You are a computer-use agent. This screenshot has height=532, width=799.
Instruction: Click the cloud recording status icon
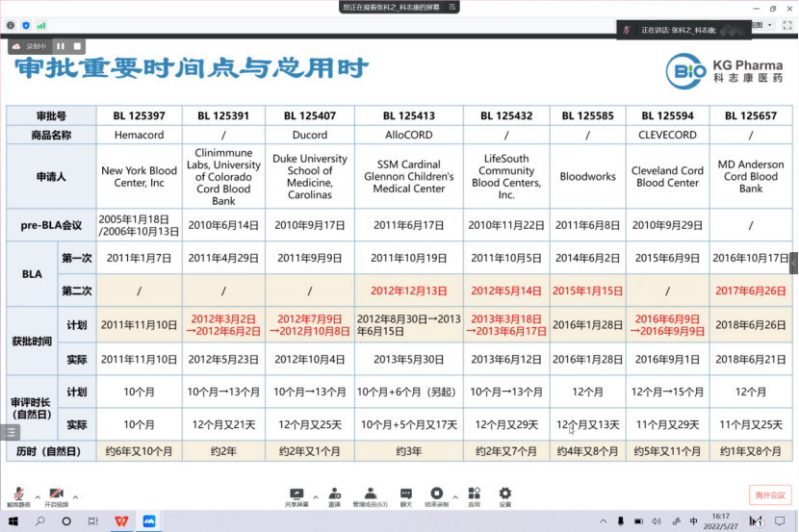(16, 46)
